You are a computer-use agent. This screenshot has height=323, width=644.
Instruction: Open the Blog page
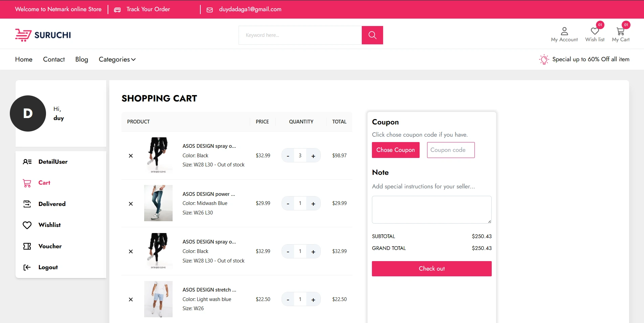click(x=82, y=60)
